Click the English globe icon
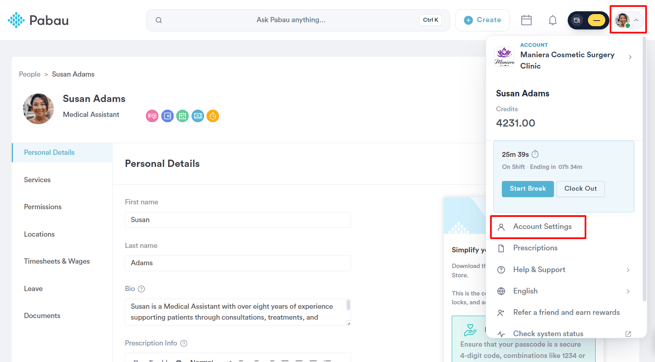 501,291
